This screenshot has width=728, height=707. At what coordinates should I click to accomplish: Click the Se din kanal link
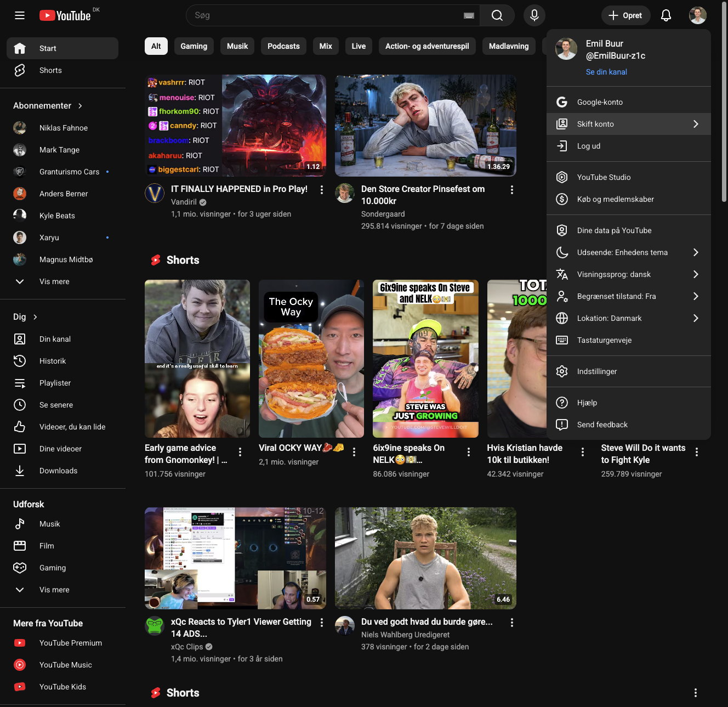pyautogui.click(x=606, y=72)
